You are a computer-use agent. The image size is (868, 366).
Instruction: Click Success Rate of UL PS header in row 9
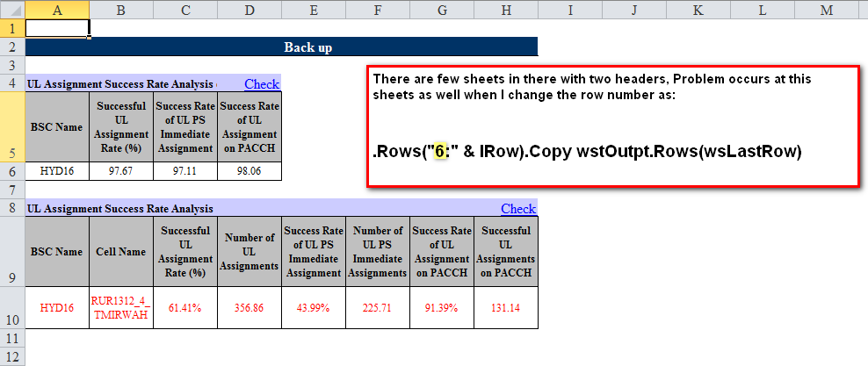[314, 252]
